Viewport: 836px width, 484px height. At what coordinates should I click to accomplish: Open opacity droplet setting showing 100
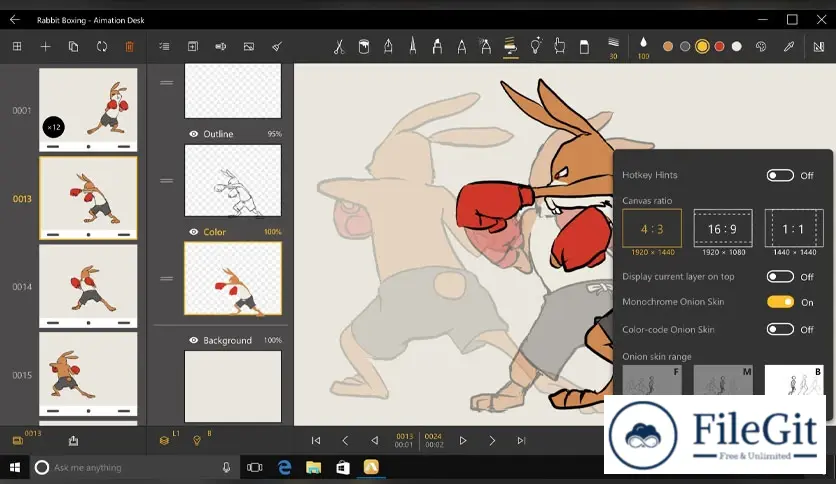[644, 47]
